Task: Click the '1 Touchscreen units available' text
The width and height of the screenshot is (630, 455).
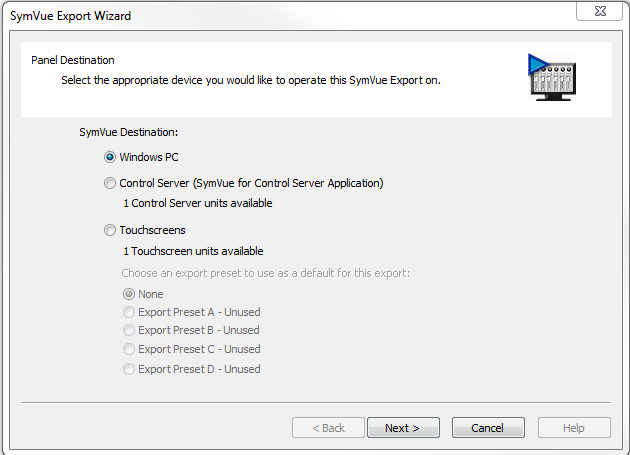Action: pos(193,251)
